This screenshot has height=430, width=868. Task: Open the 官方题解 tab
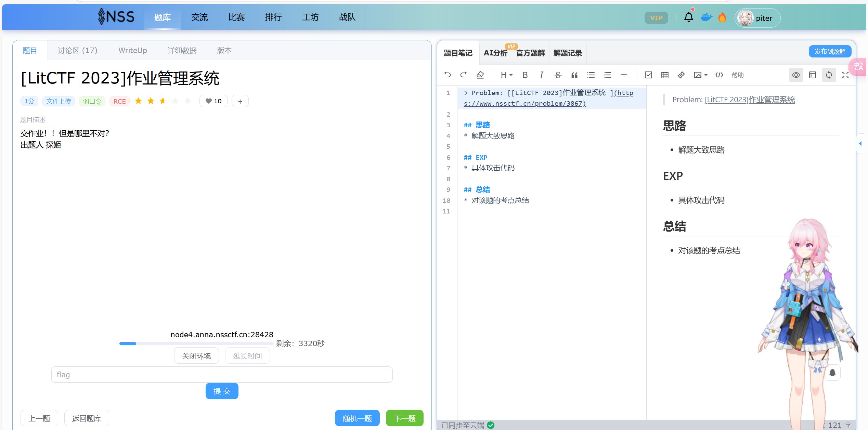point(530,53)
